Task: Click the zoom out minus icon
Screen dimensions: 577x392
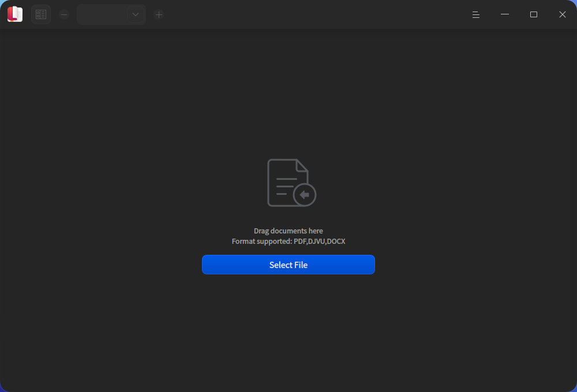Action: point(64,15)
